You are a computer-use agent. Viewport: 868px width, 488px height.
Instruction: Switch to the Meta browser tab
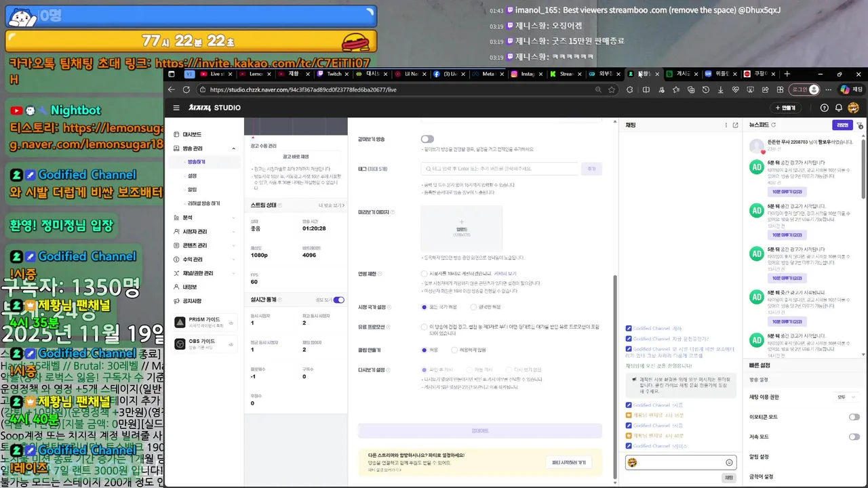click(488, 74)
